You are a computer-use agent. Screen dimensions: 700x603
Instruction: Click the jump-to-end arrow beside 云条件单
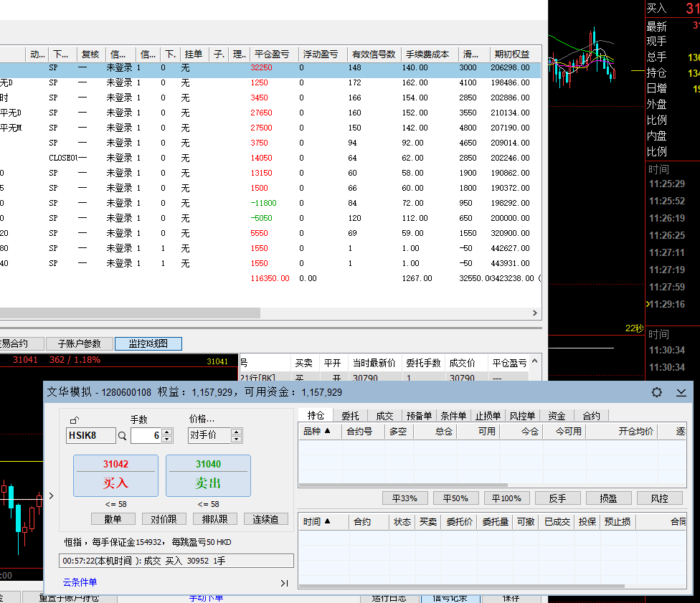point(284,583)
